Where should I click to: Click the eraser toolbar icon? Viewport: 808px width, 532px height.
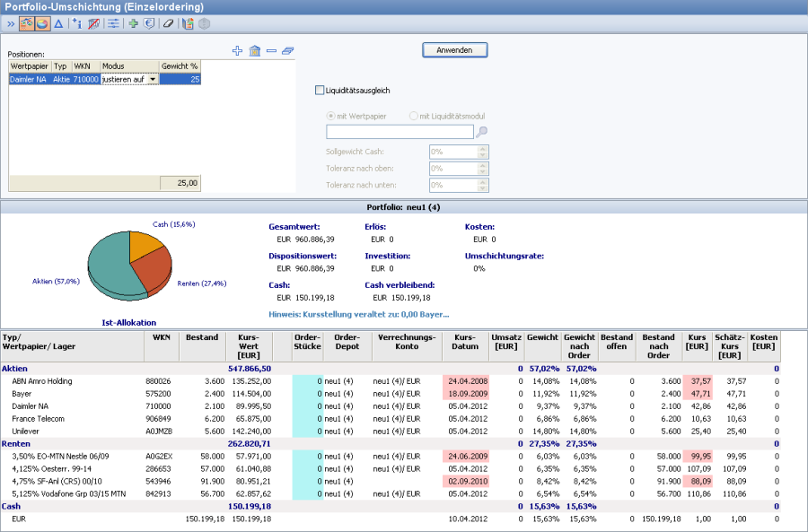pyautogui.click(x=168, y=23)
